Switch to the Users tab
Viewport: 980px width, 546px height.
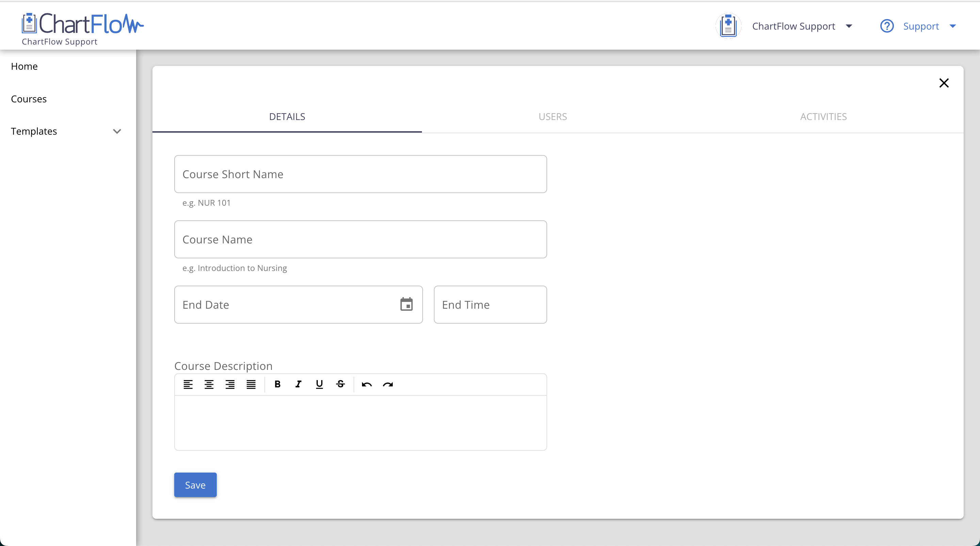[x=552, y=117]
